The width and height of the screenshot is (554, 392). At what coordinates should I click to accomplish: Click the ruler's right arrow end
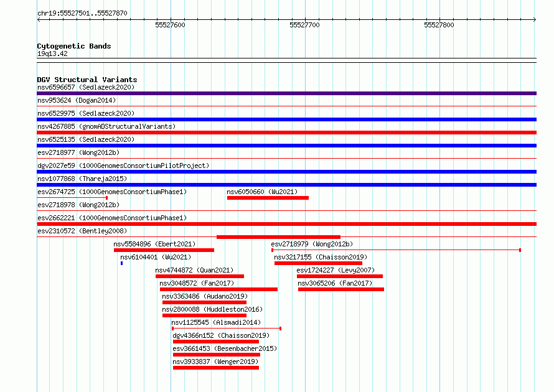tap(535, 19)
